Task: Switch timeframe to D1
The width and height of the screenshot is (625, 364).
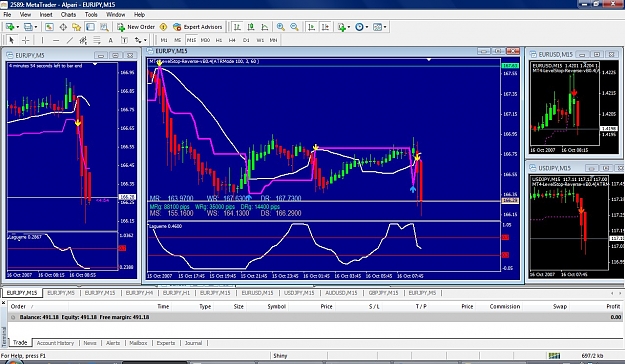Action: click(x=246, y=40)
